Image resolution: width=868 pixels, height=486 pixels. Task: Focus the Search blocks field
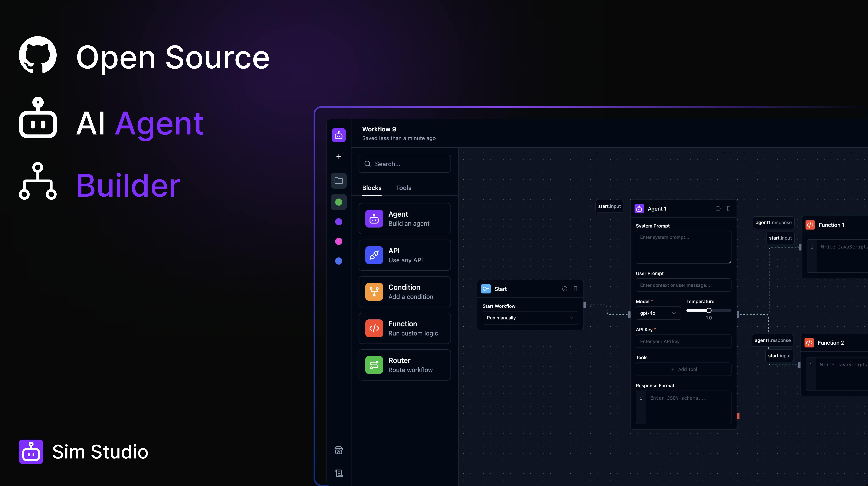click(x=405, y=164)
